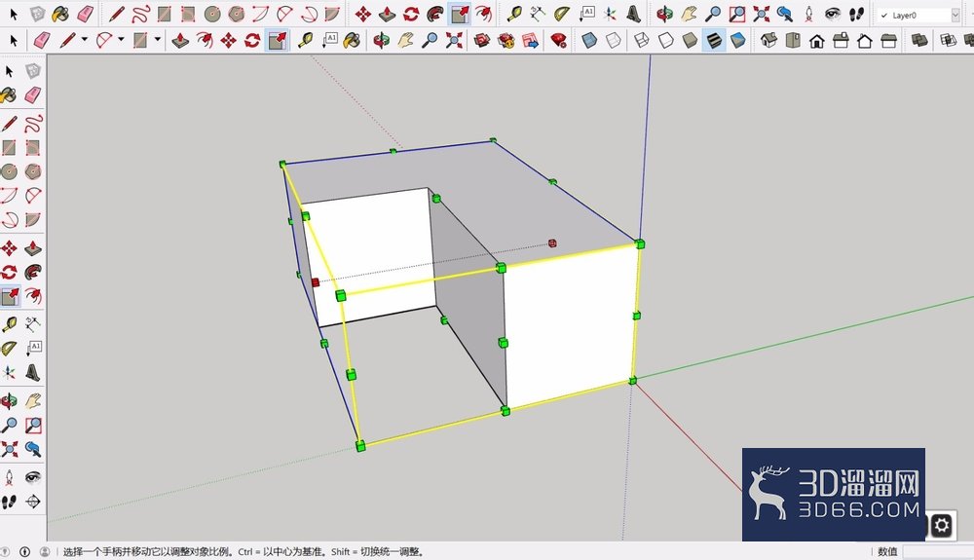Toggle Scale tool in left toolbar

pyautogui.click(x=10, y=296)
